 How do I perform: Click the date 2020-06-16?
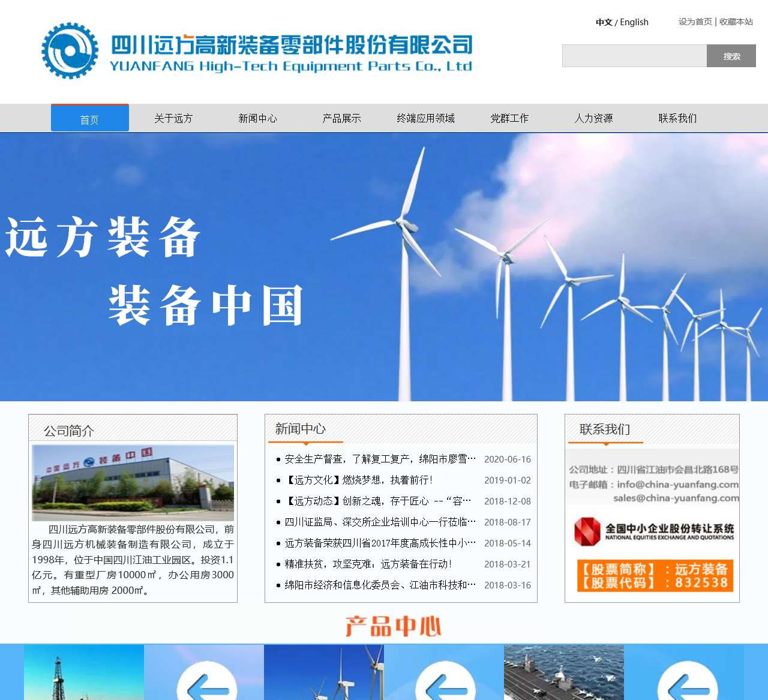pyautogui.click(x=508, y=459)
